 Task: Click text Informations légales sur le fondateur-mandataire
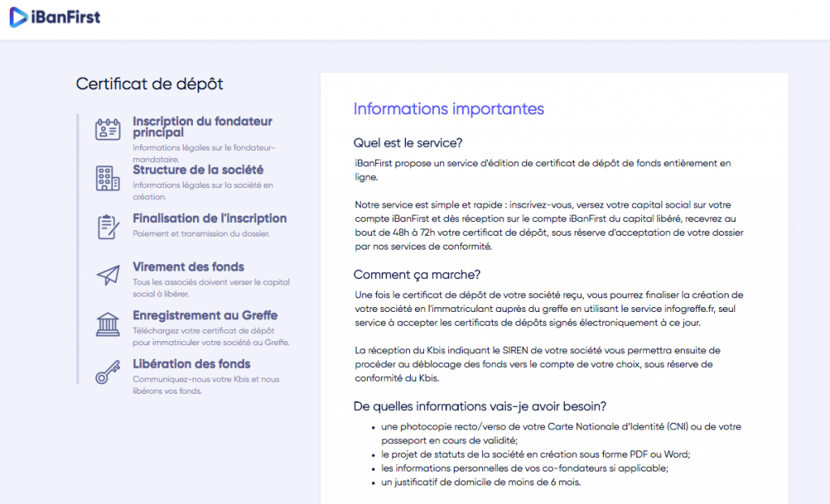pyautogui.click(x=203, y=153)
